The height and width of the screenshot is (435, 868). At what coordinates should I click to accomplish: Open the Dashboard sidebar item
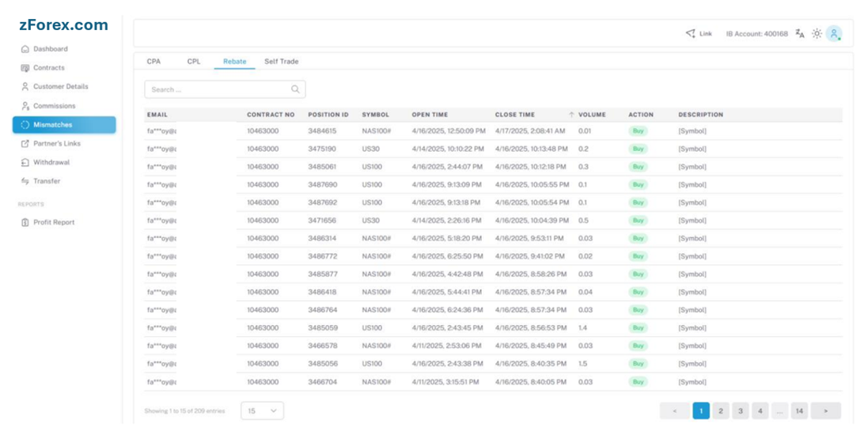(x=51, y=49)
